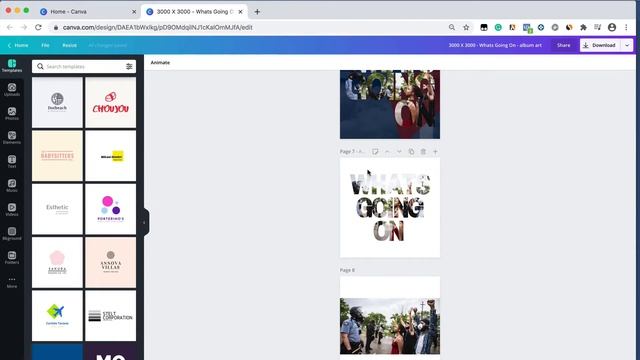The image size is (640, 360).
Task: Open the Templates sidebar panel
Action: click(x=12, y=66)
